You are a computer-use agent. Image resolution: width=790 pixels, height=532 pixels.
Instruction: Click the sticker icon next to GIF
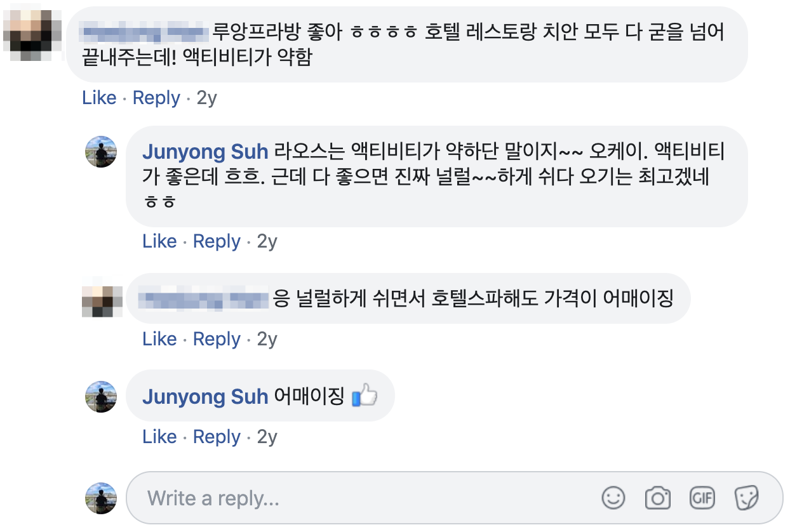[x=747, y=498]
